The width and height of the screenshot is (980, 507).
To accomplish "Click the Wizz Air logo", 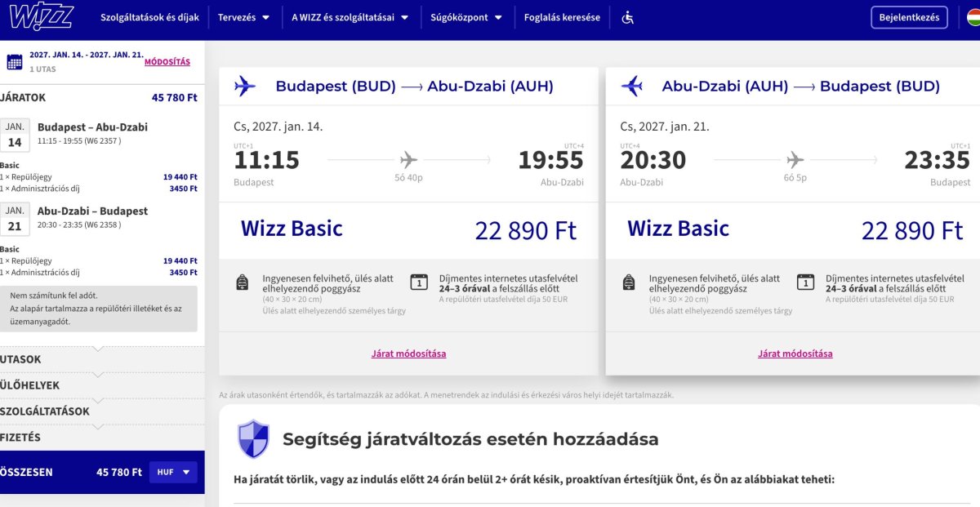I will (42, 16).
